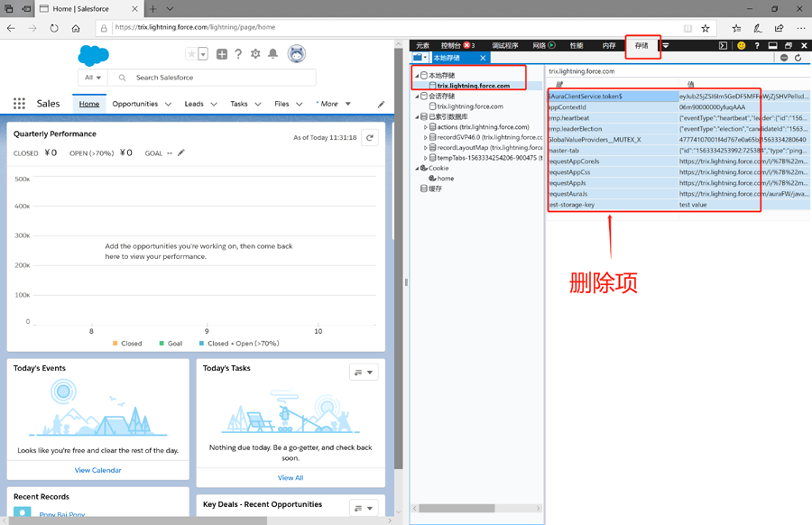This screenshot has width=812, height=525.
Task: Open the browser favorites hub
Action: (x=736, y=29)
